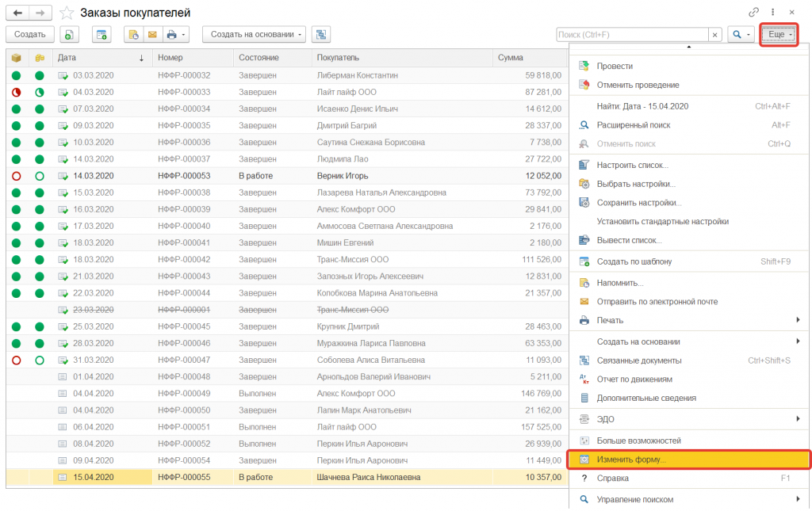Image resolution: width=812 pixels, height=511 pixels.
Task: Select "Изменить форму..." in the menu
Action: [x=689, y=460]
